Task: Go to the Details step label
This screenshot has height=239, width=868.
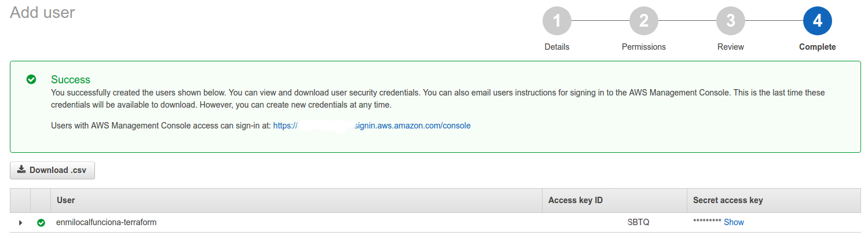Action: (x=556, y=47)
